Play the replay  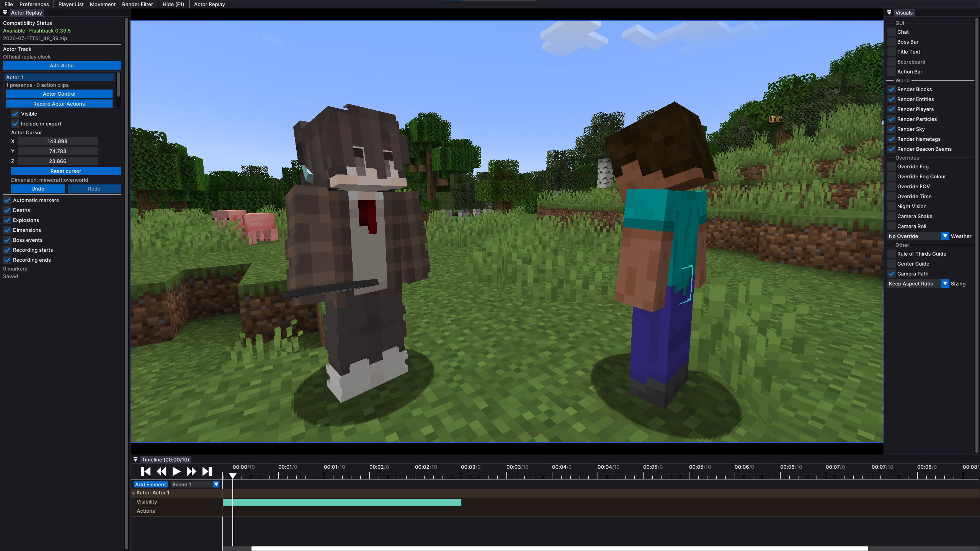point(176,471)
